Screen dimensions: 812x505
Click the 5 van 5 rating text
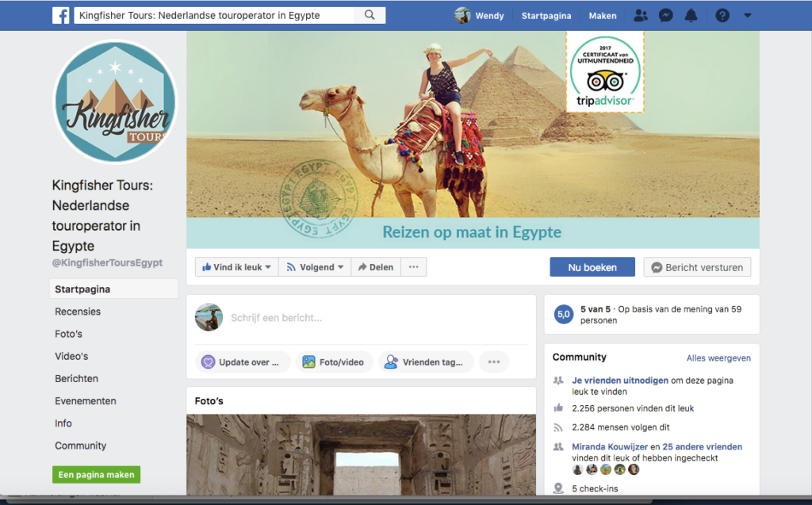coord(595,309)
